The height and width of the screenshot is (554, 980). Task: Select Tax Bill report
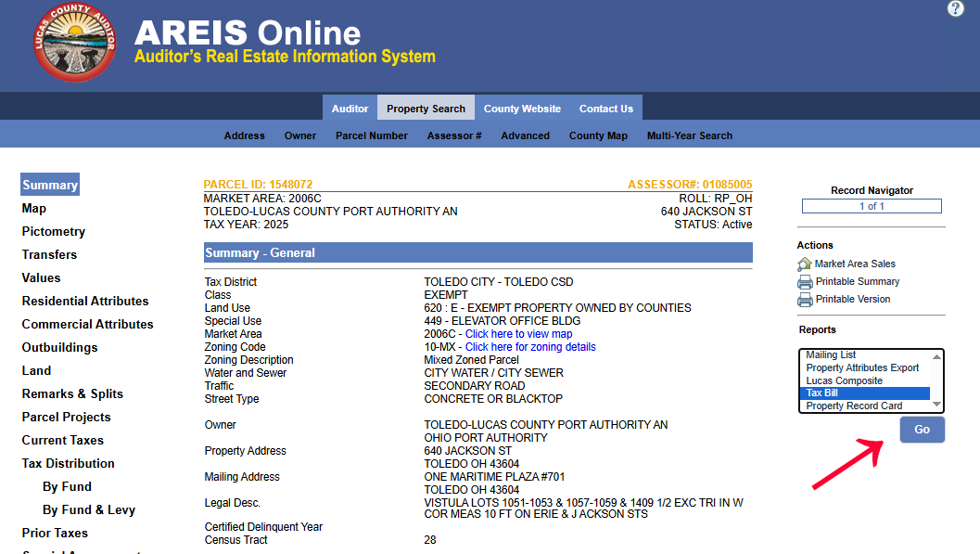tap(864, 393)
